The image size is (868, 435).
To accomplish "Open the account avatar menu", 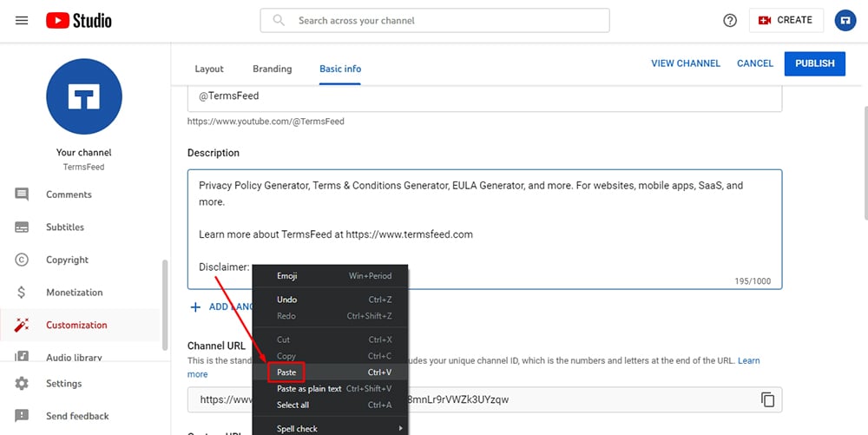I will click(845, 21).
